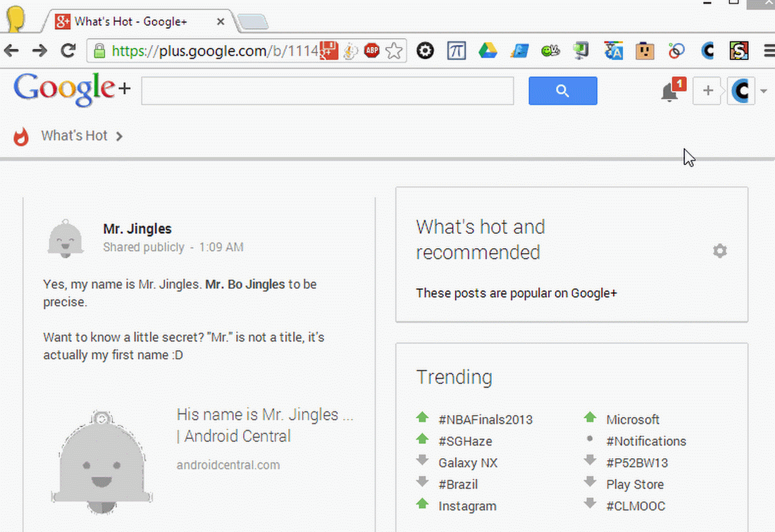Click What's Hot breadcrumb text
Image resolution: width=775 pixels, height=532 pixels.
74,136
